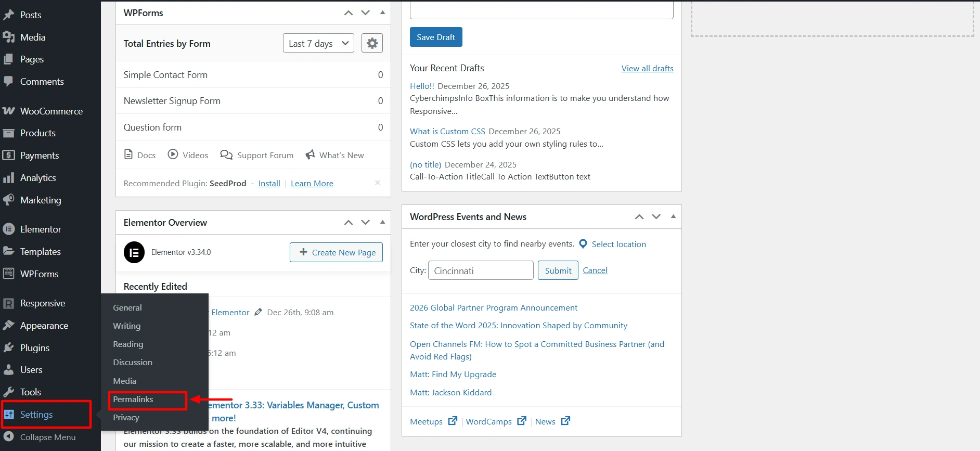Screen dimensions: 980x451
Task: Dismiss the SeedProd plugin recommendation
Action: 378,183
